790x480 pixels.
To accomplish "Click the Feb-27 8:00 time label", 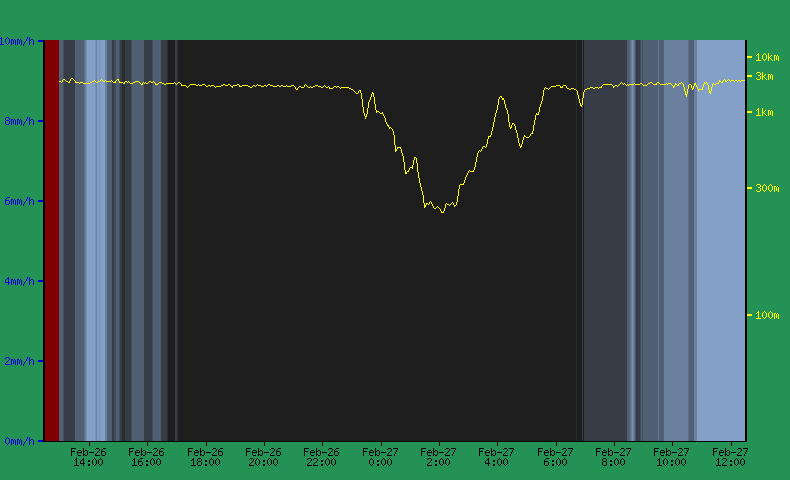I will (613, 457).
